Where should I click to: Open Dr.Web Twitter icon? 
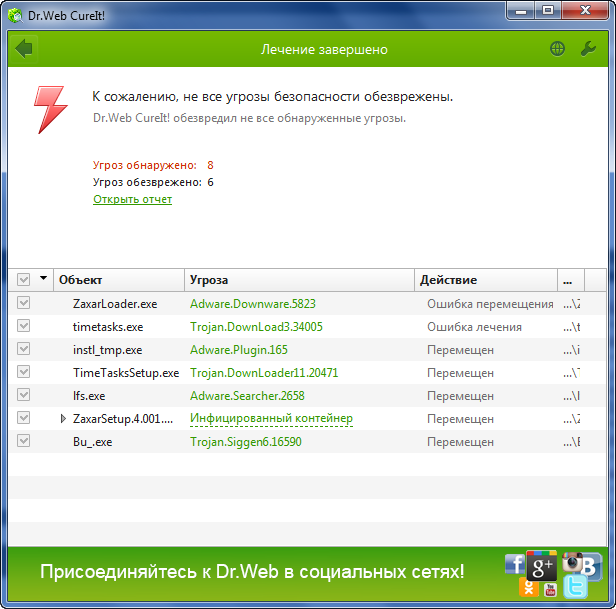(x=575, y=587)
